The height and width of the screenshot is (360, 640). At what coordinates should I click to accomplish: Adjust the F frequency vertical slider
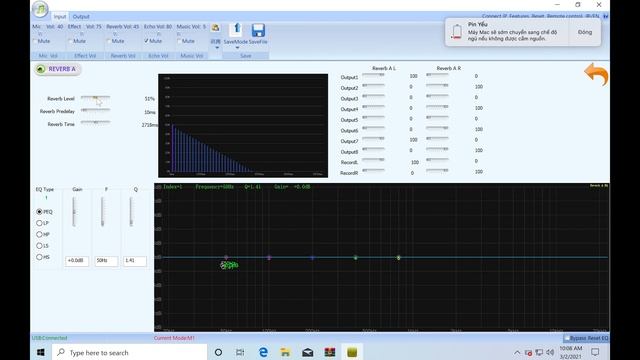coord(102,212)
